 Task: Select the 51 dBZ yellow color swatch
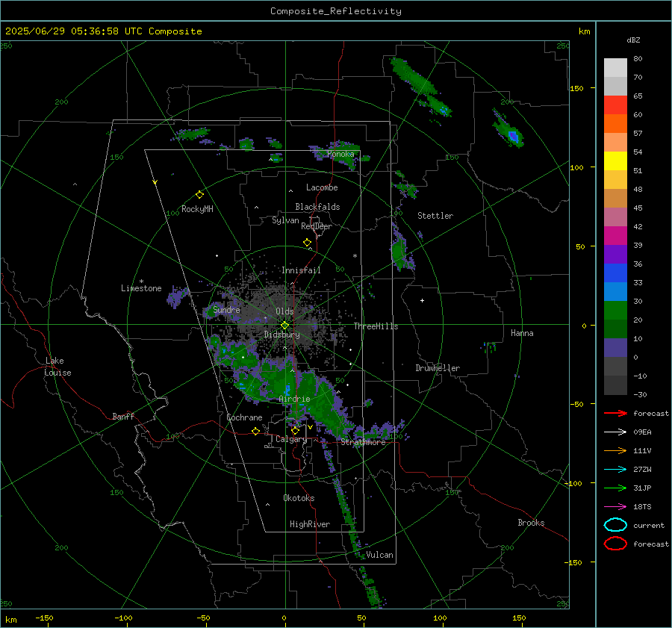click(615, 161)
